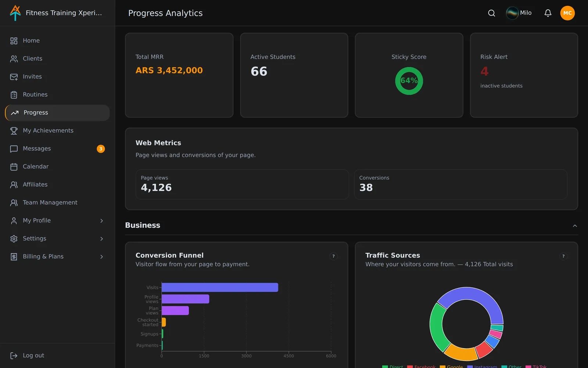Click the Milo assistant avatar
588x368 pixels.
(512, 13)
